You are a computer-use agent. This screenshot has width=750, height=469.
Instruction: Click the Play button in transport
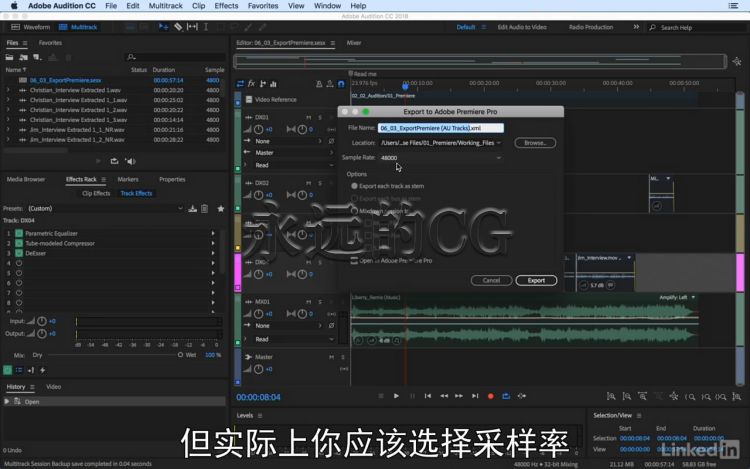[x=396, y=396]
